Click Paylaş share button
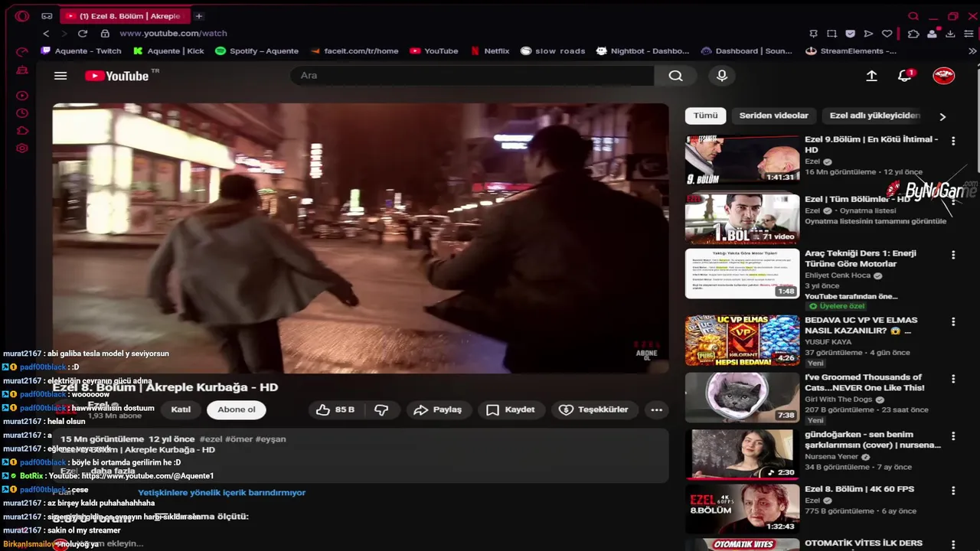This screenshot has height=551, width=980. tap(438, 410)
